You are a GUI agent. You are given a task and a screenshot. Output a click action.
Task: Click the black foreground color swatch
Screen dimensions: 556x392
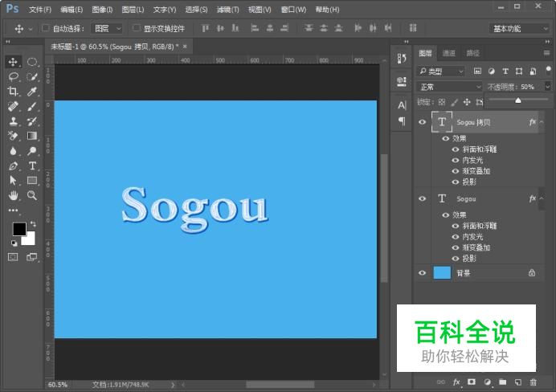pyautogui.click(x=19, y=229)
